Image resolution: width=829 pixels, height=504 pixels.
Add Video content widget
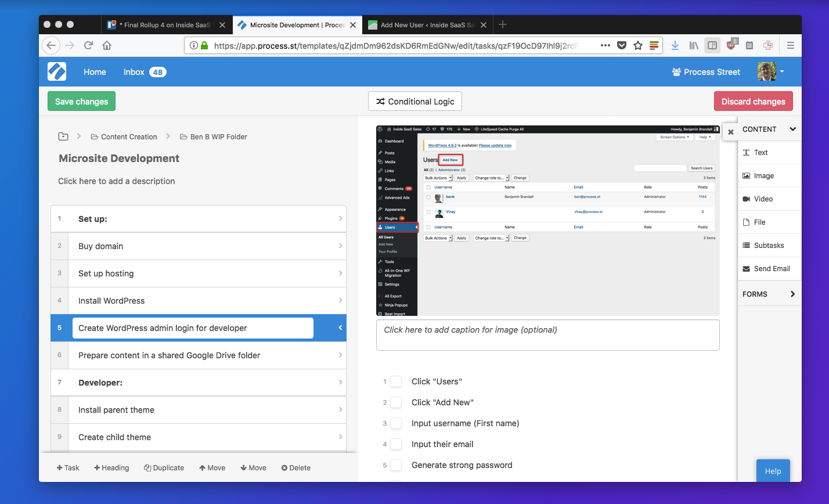click(769, 199)
